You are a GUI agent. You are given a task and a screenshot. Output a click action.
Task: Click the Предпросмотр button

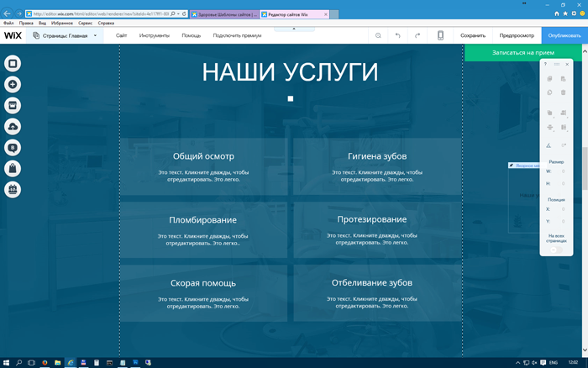(x=517, y=35)
